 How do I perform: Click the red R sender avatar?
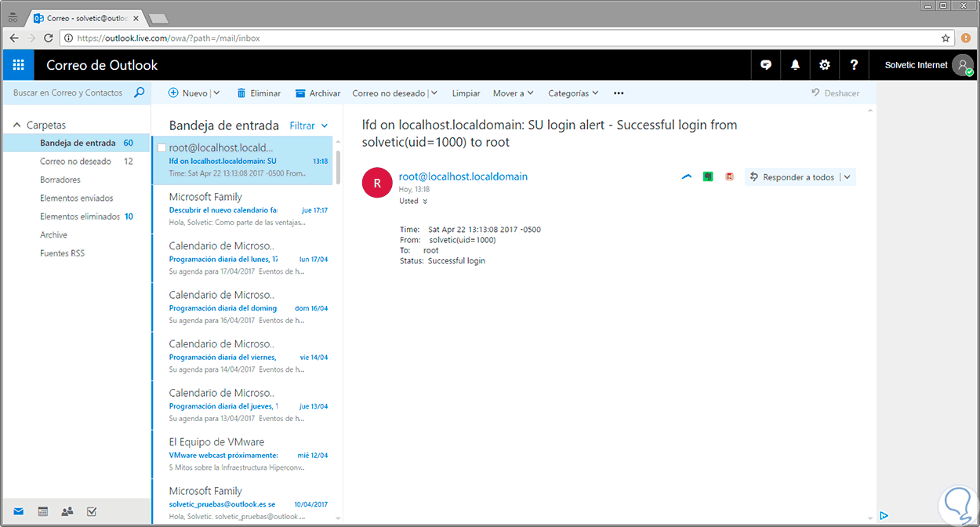(376, 184)
